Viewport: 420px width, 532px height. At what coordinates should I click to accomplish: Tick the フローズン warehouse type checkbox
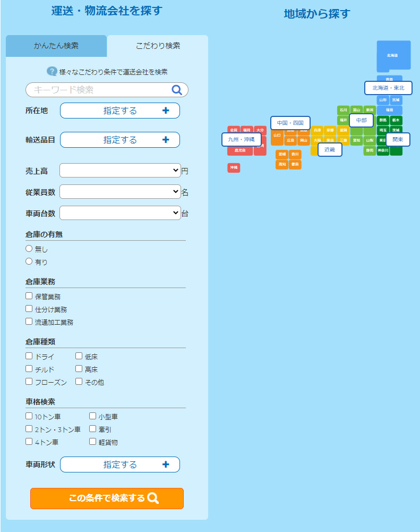point(29,382)
